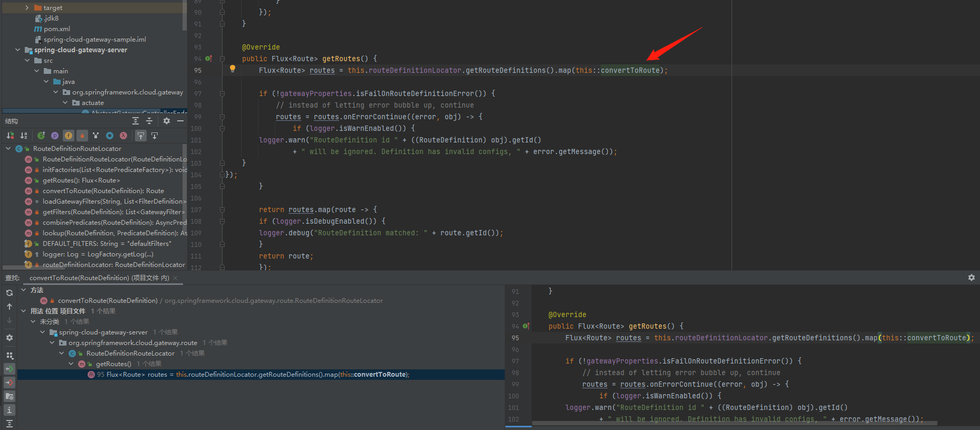Toggle show fields filter in structure panel
The width and height of the screenshot is (980, 430).
69,136
